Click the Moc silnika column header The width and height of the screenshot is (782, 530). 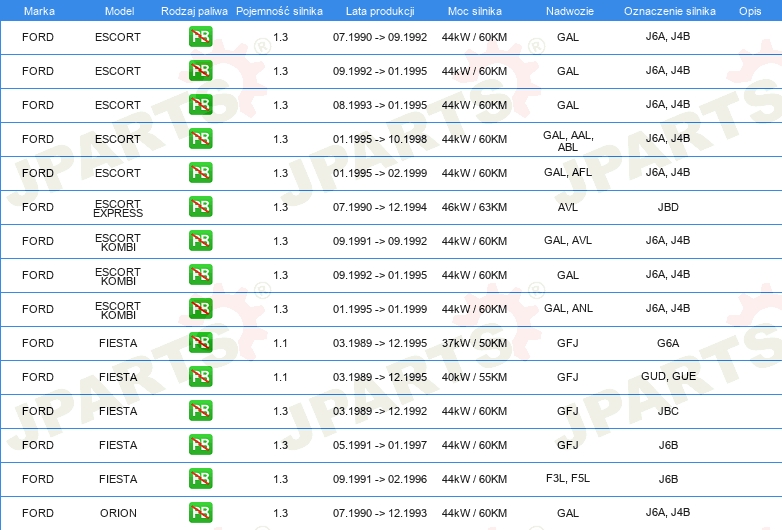[x=475, y=11]
